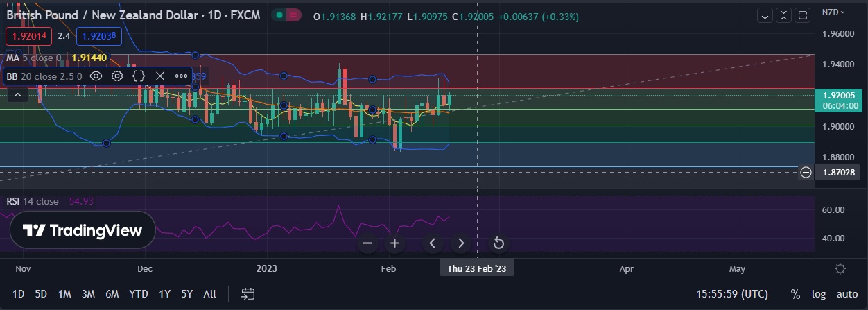The width and height of the screenshot is (868, 310).
Task: Select the 1M time range
Action: [64, 294]
